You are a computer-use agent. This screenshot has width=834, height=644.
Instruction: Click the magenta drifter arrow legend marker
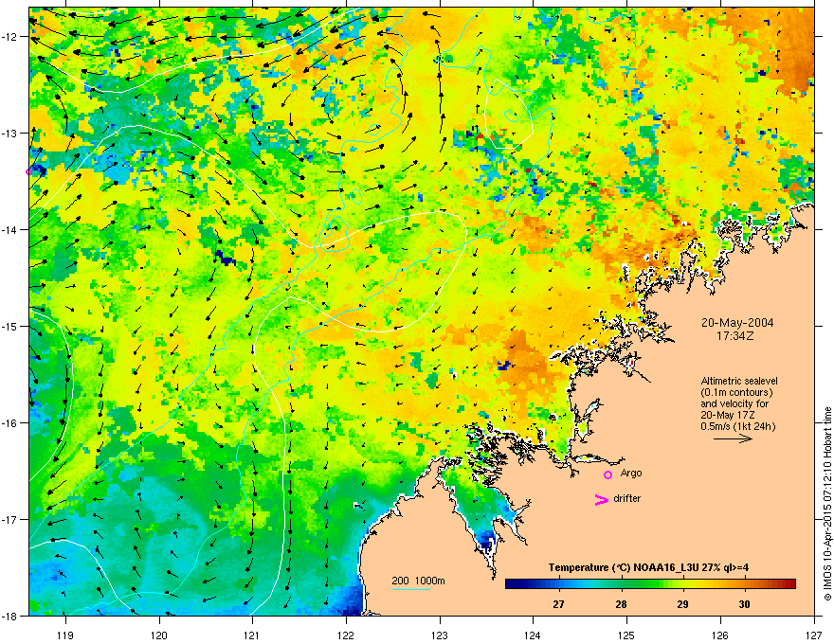602,499
